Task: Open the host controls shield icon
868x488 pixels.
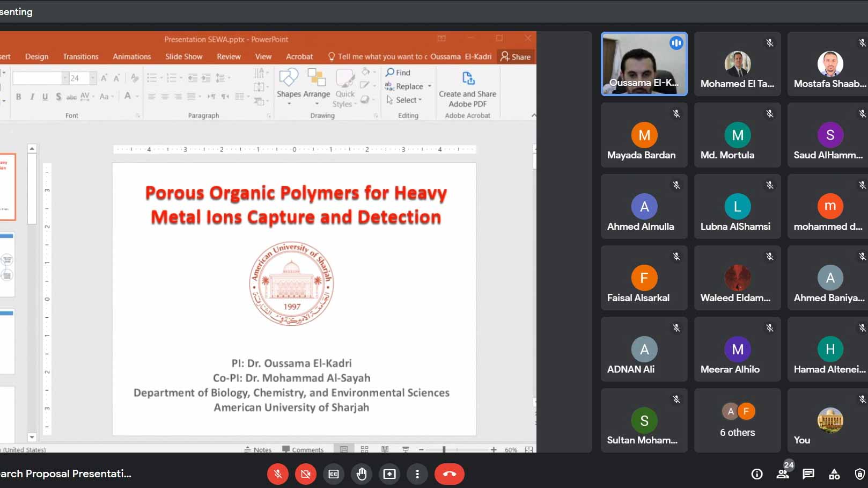Action: coord(859,474)
